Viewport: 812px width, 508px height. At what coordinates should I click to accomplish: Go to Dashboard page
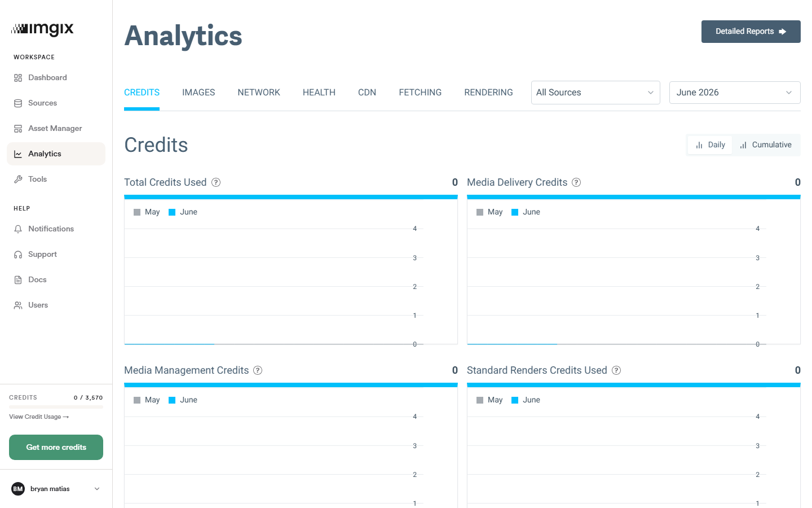coord(56,78)
